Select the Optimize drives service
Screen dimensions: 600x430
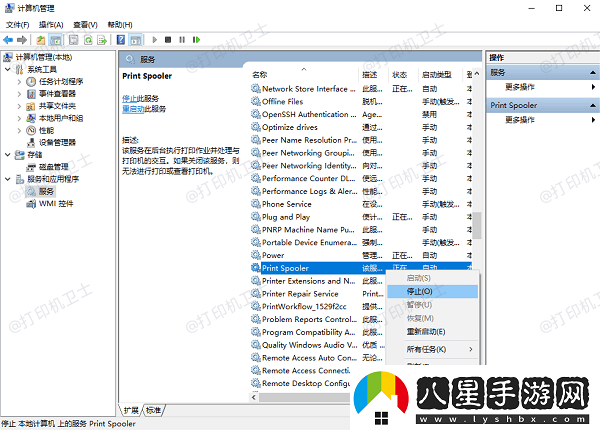pyautogui.click(x=361, y=127)
